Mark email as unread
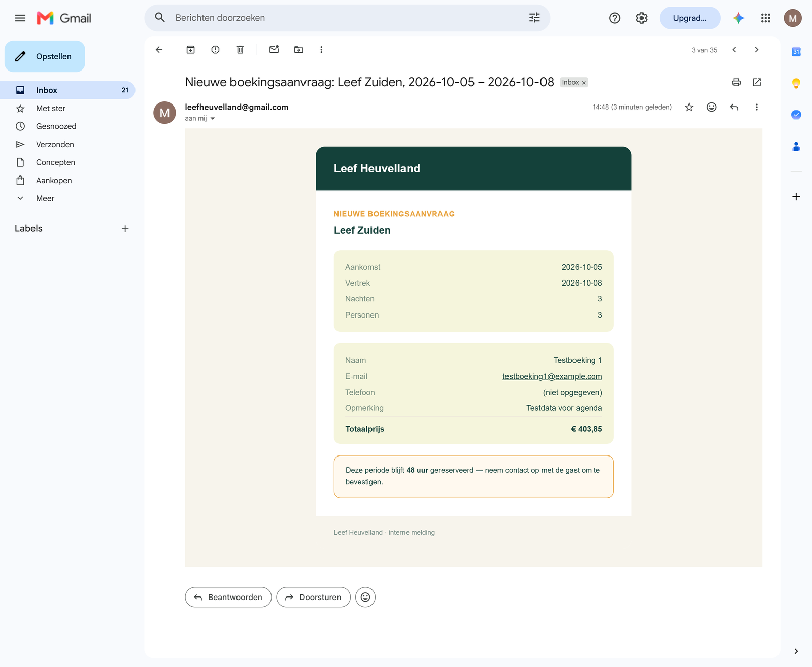 pos(274,50)
